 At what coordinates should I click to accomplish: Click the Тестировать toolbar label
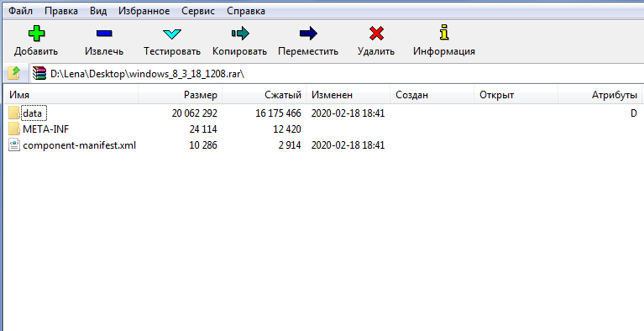click(172, 51)
